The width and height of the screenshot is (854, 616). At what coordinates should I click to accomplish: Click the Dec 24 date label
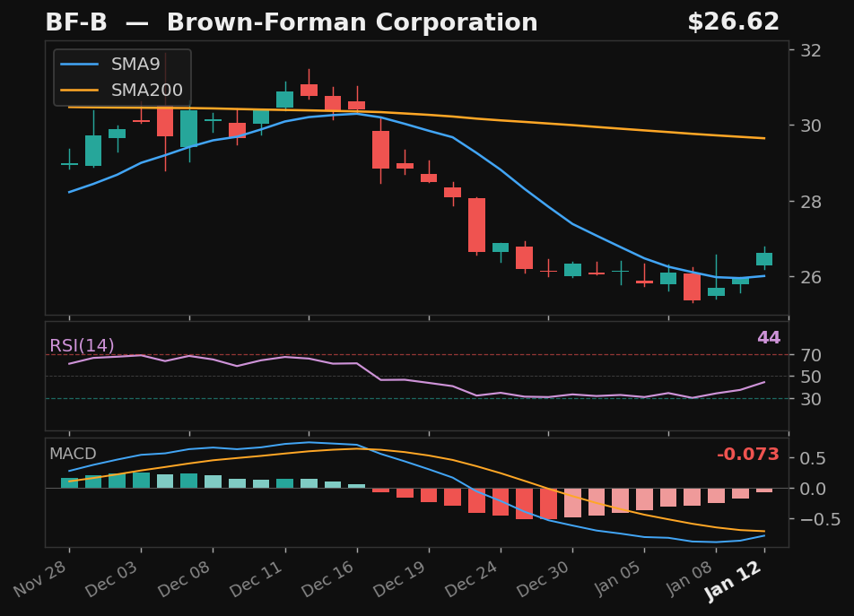coord(472,578)
